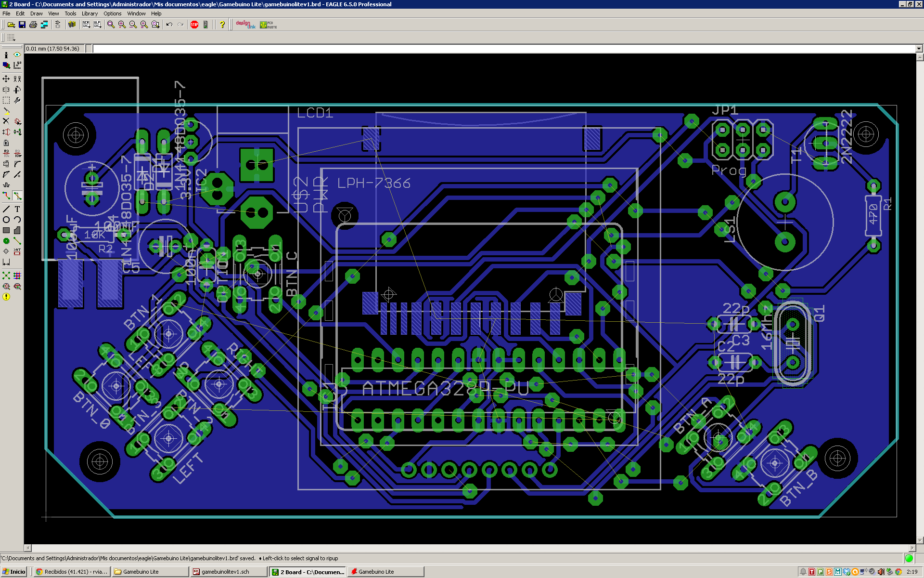Open the Library menu
Viewport: 924px width, 578px height.
pyautogui.click(x=90, y=13)
